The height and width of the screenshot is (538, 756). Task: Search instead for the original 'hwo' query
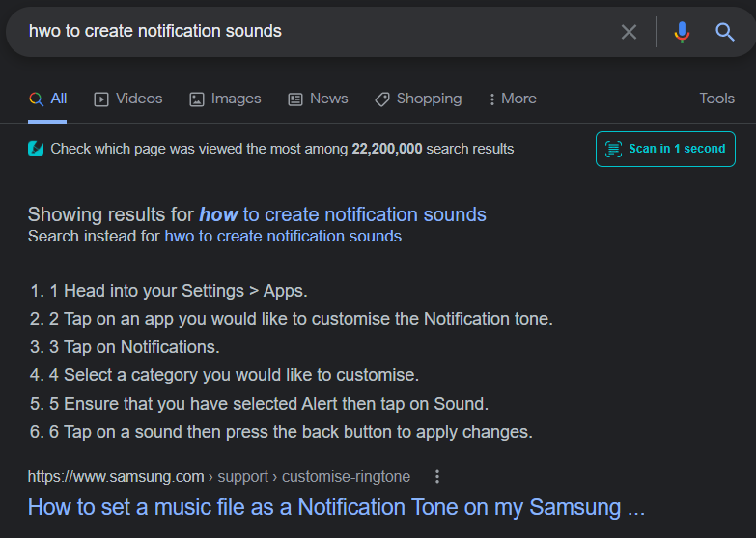coord(283,236)
